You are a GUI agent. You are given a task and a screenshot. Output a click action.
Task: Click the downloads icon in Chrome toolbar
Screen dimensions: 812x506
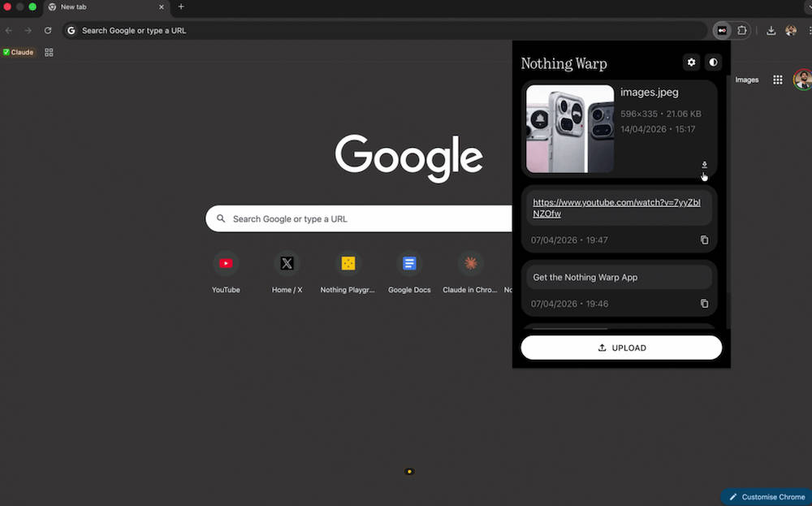tap(770, 30)
